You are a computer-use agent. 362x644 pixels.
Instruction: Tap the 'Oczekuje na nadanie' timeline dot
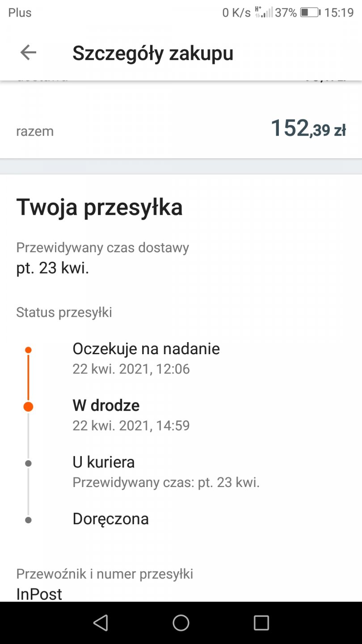(28, 350)
